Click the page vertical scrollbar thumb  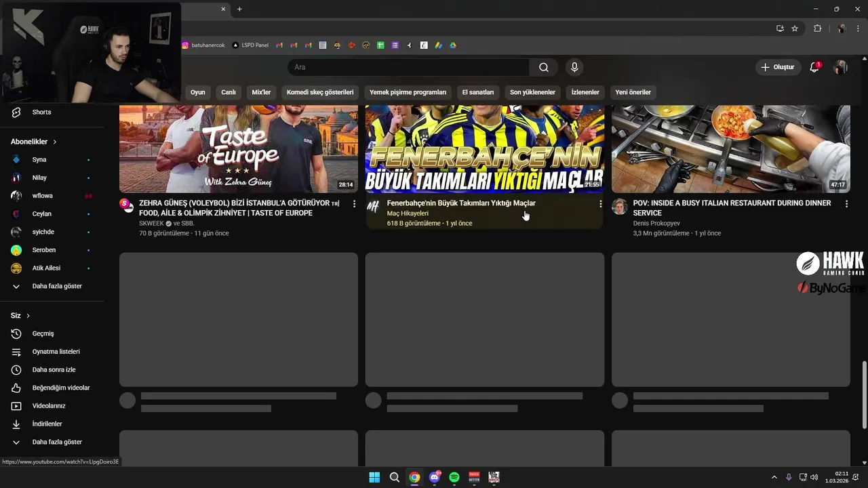(864, 395)
